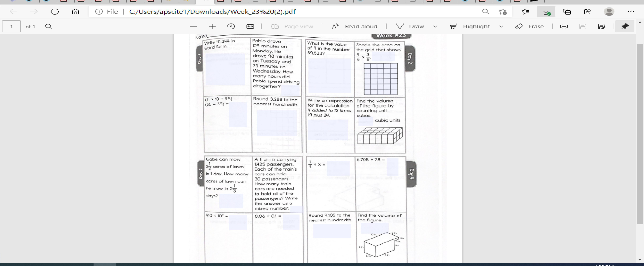Click the page number input field
Screen dimensions: 644x266
[x=11, y=26]
